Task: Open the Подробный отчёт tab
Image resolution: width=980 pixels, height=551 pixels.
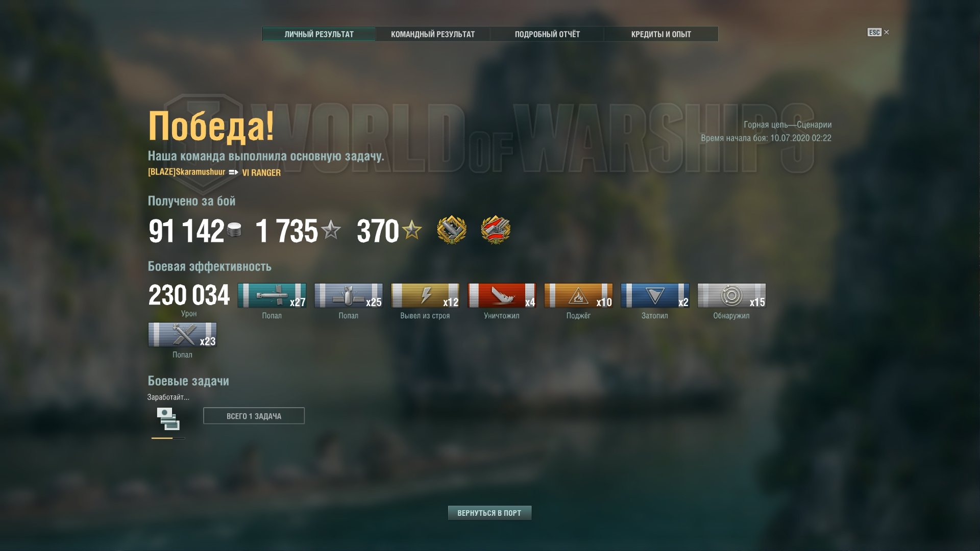Action: tap(547, 34)
